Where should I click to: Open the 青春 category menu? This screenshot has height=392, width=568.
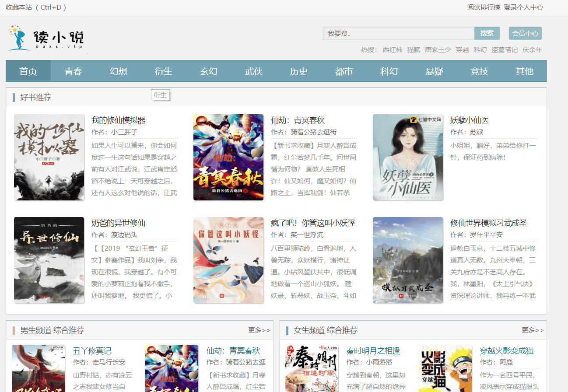[74, 71]
